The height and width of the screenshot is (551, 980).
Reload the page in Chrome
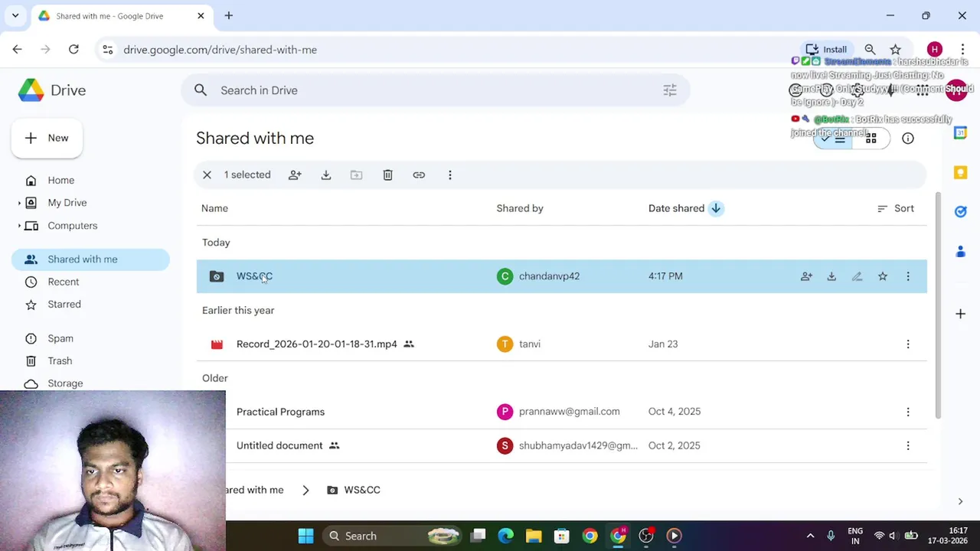[x=73, y=50]
